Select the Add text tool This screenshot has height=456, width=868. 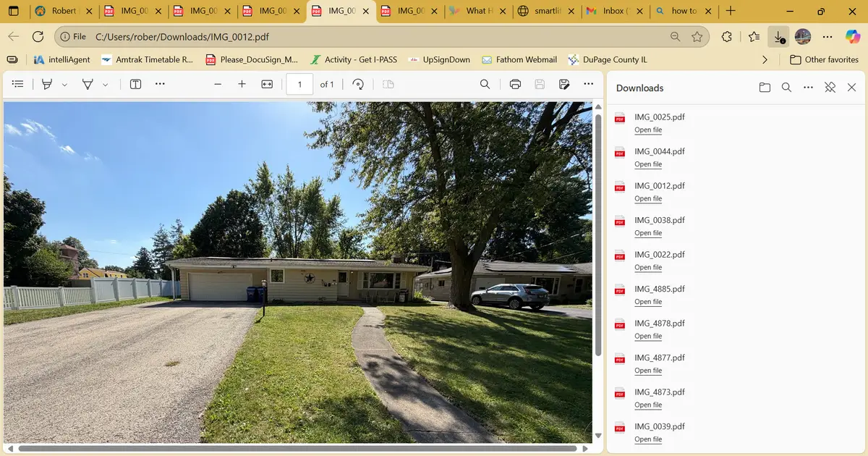click(135, 85)
